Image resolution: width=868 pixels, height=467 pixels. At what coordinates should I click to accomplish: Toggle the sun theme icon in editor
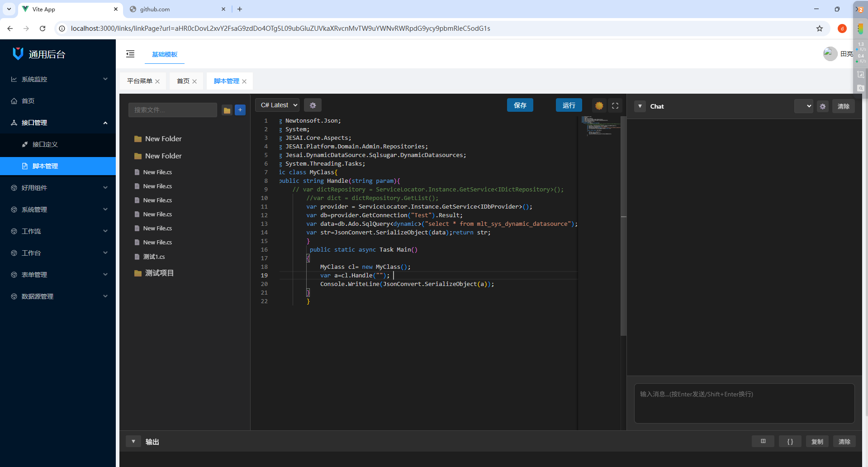point(599,105)
